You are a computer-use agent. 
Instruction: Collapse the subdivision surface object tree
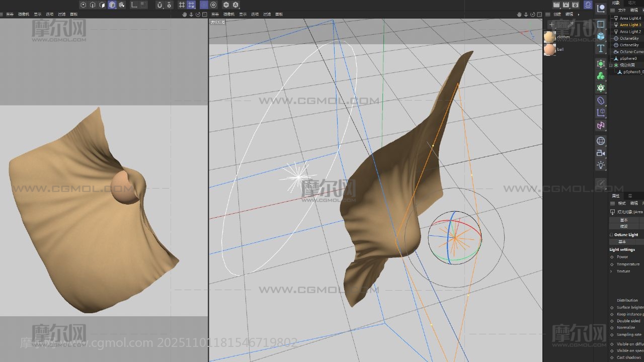coord(611,65)
